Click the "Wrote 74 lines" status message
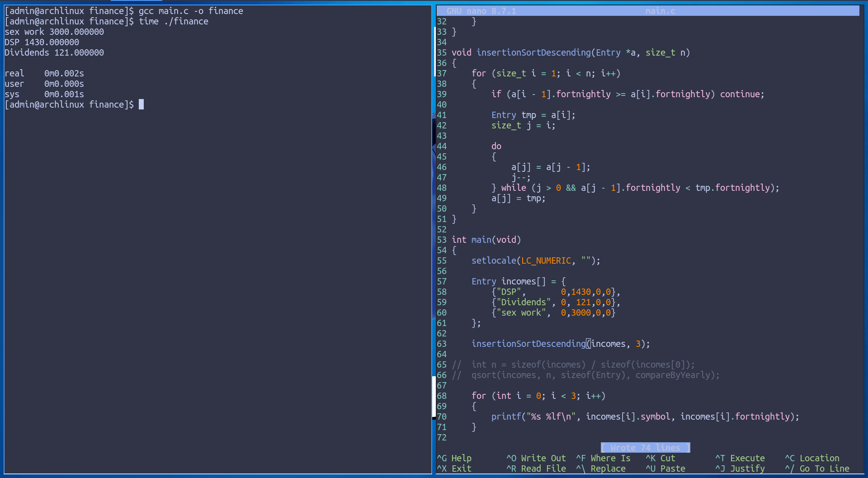868x478 pixels. click(645, 448)
